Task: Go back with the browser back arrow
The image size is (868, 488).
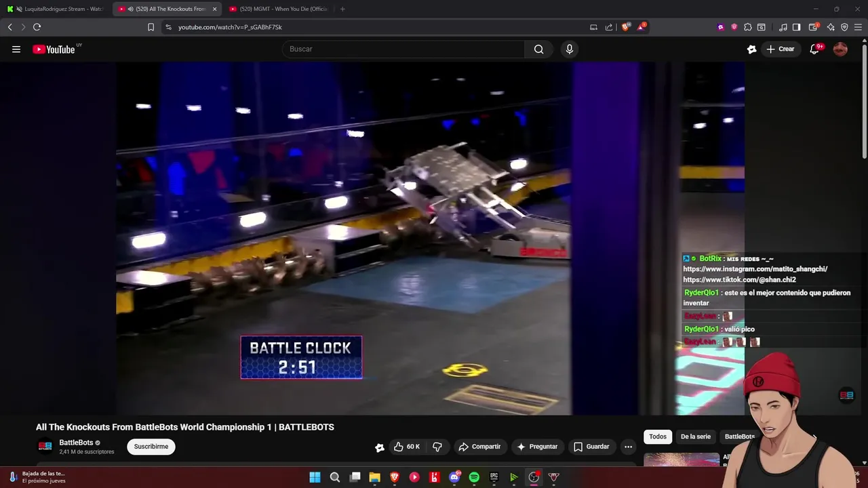Action: click(x=10, y=27)
